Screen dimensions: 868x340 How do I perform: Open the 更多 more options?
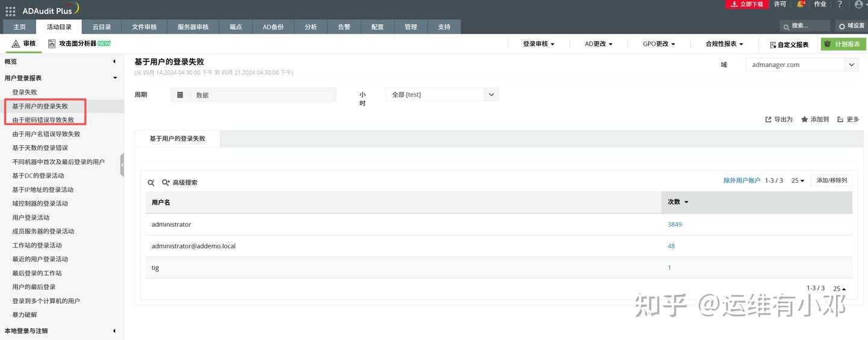pyautogui.click(x=848, y=119)
